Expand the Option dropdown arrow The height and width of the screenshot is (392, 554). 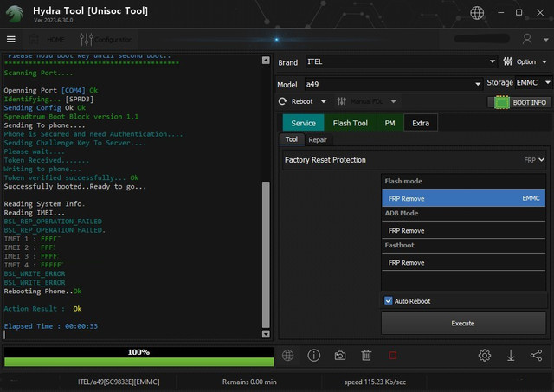coord(544,61)
